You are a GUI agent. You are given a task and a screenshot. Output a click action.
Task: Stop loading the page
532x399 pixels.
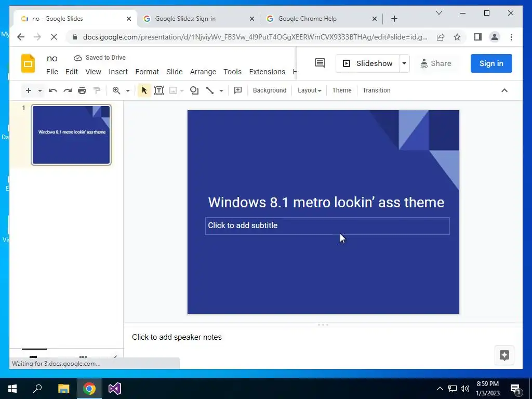tap(54, 37)
